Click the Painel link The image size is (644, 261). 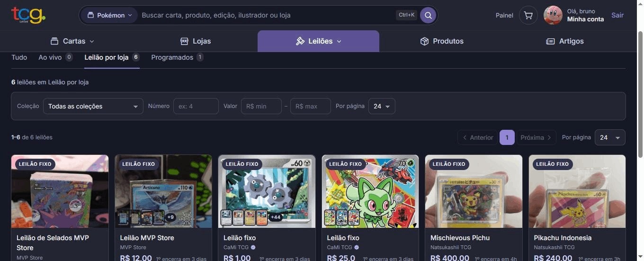coord(504,15)
